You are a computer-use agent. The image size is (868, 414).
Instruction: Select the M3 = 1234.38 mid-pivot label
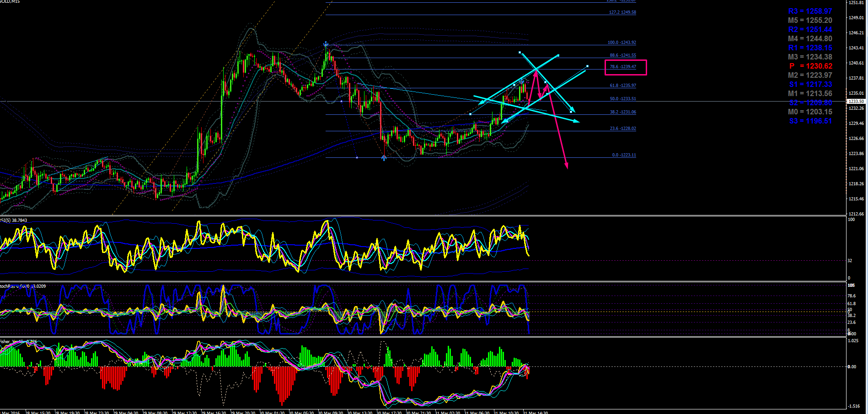(x=810, y=57)
